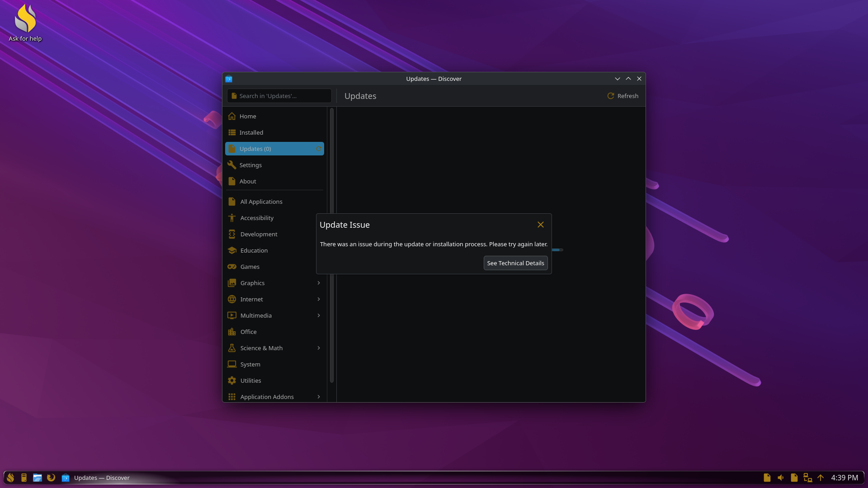Open the Ask for help desktop icon
The height and width of the screenshot is (488, 868).
[x=25, y=23]
